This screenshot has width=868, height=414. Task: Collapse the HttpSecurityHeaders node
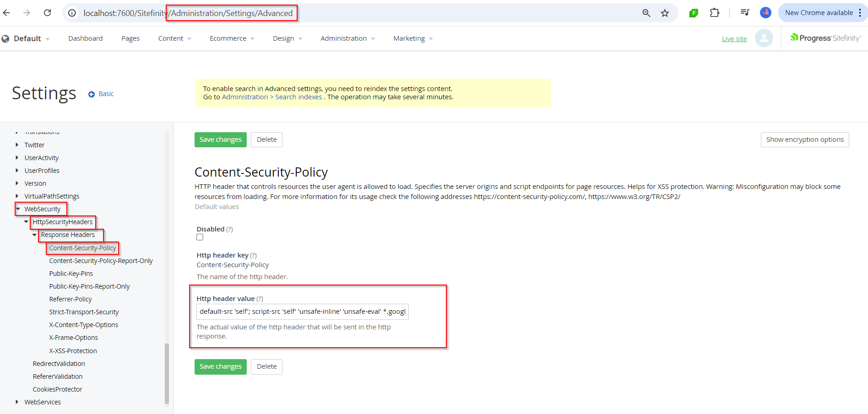pos(26,221)
